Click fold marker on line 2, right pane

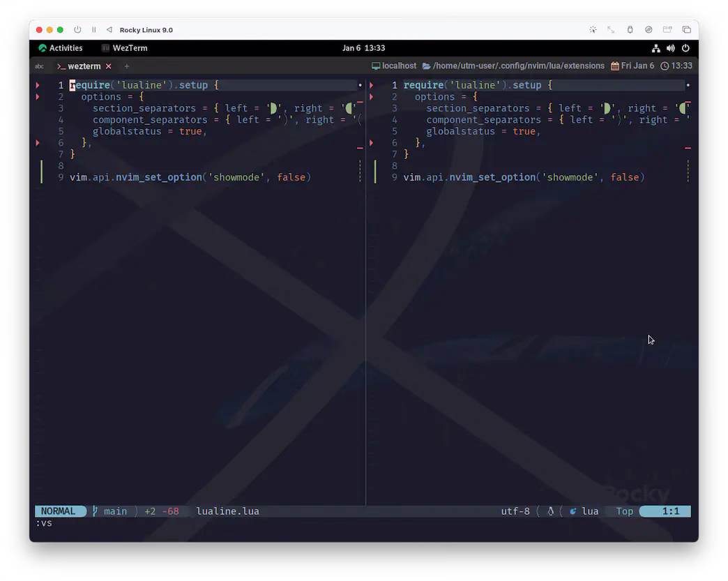click(372, 97)
